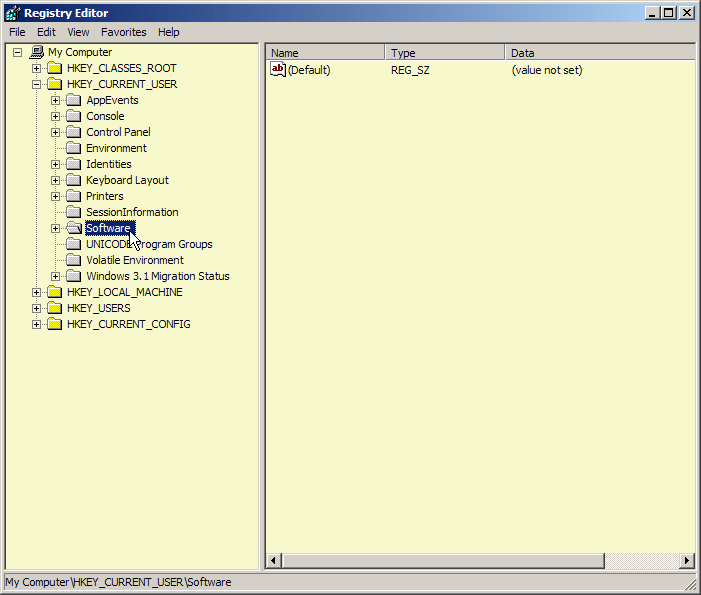Expand the Console key
This screenshot has width=701, height=595.
pos(55,116)
